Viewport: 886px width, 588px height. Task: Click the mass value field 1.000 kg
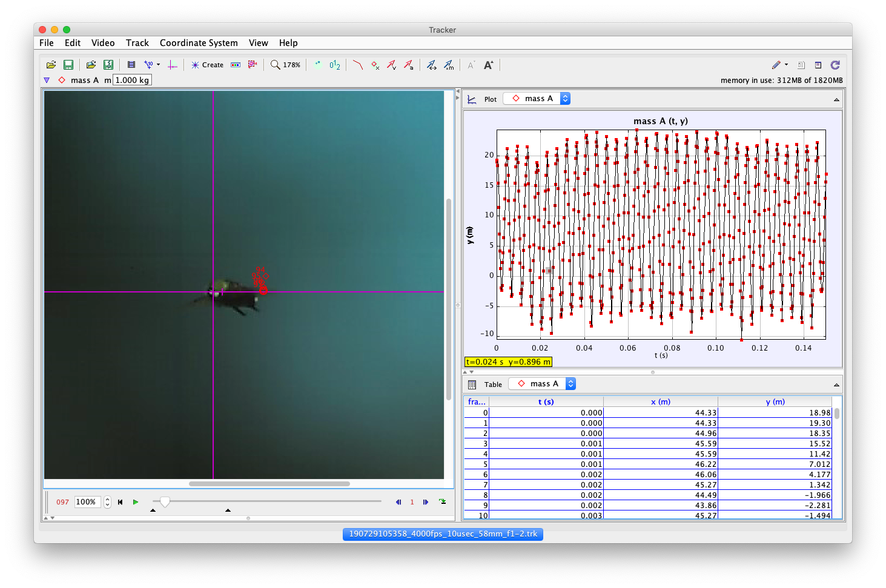pyautogui.click(x=132, y=80)
